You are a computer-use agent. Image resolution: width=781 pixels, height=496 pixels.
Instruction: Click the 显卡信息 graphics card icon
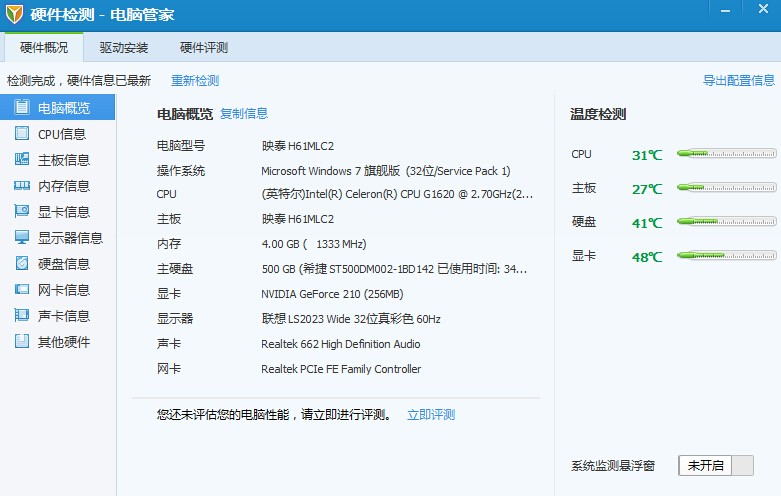pos(21,211)
